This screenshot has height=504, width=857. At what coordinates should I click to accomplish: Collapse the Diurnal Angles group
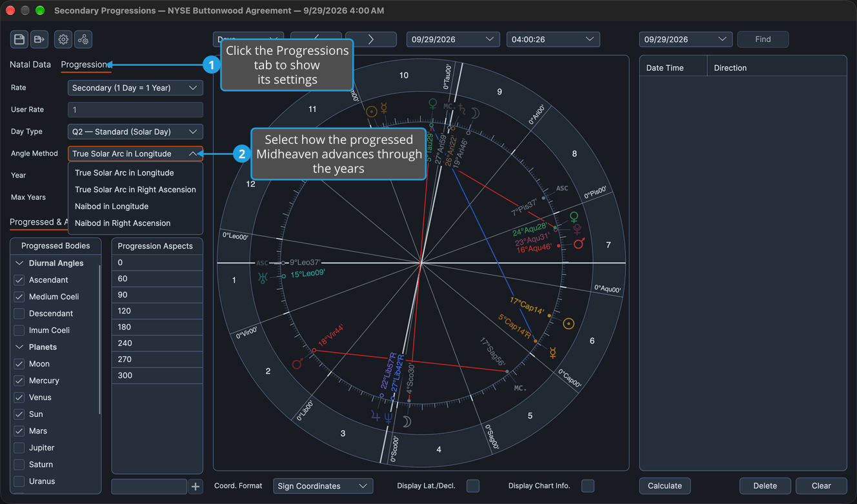[x=19, y=263]
